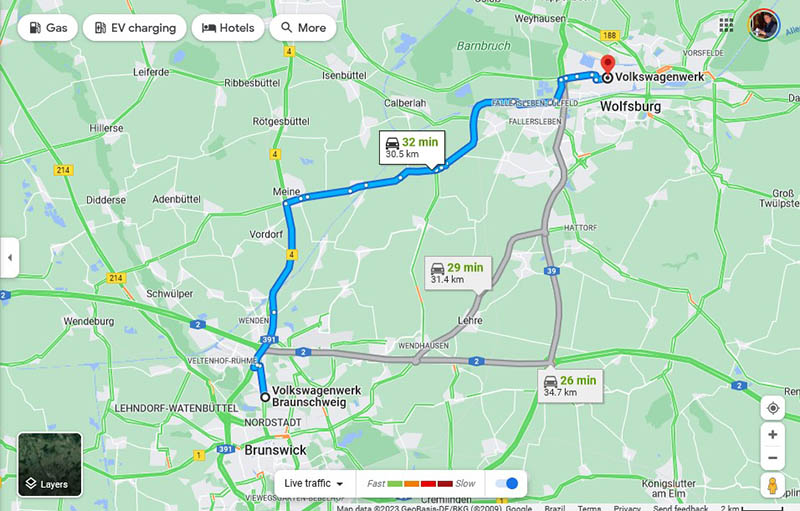Click the Volkswagenwerk Braunschweig origin marker

pos(265,397)
